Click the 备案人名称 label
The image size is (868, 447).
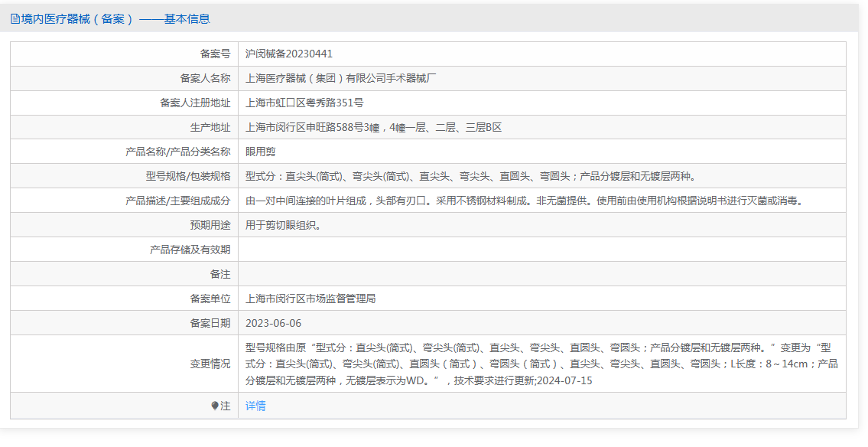206,78
